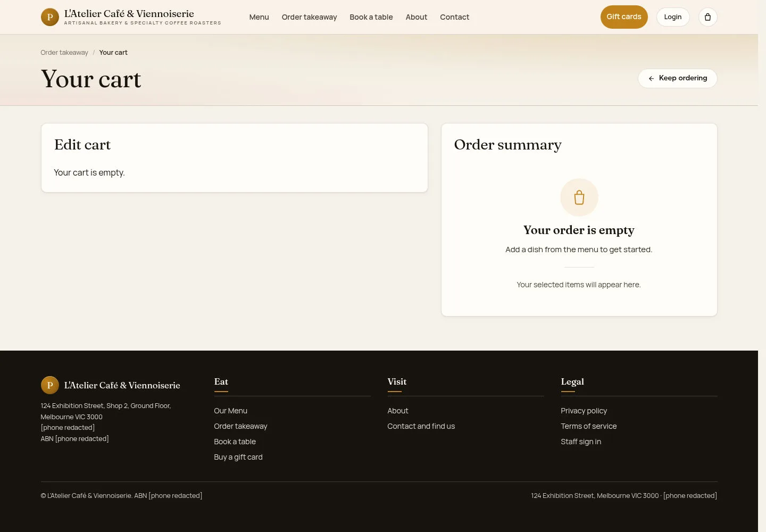Click the header logo badge with letter P
The width and height of the screenshot is (766, 532).
pos(50,17)
